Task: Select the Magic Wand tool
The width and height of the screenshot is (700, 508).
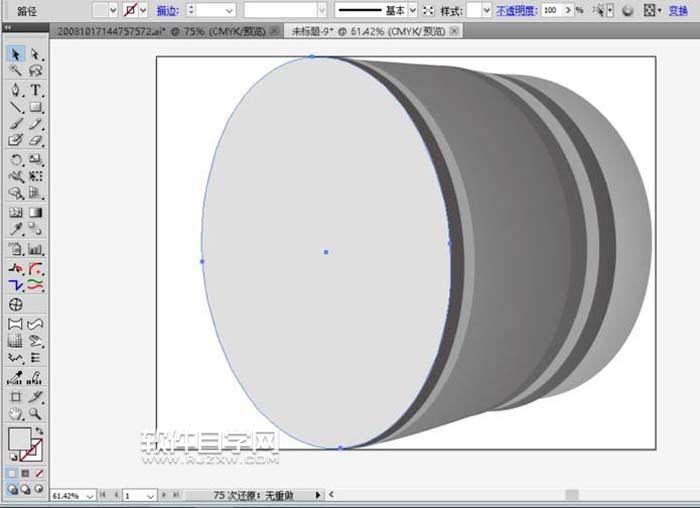Action: click(x=16, y=71)
